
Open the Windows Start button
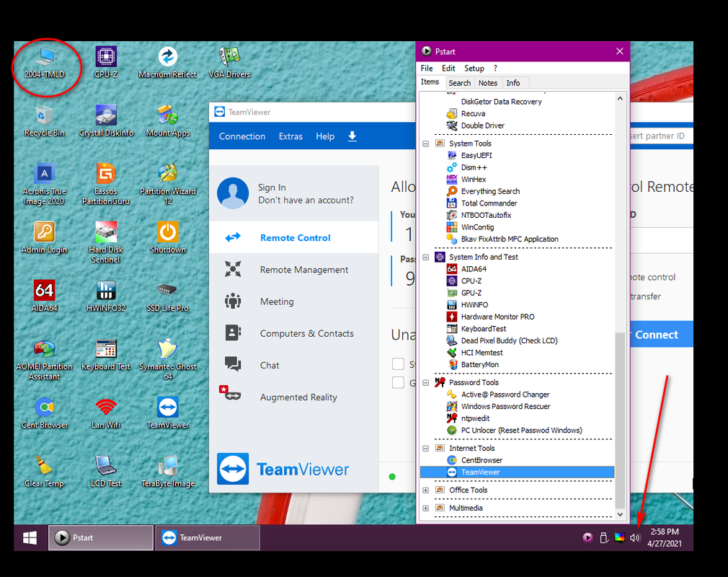pos(30,538)
